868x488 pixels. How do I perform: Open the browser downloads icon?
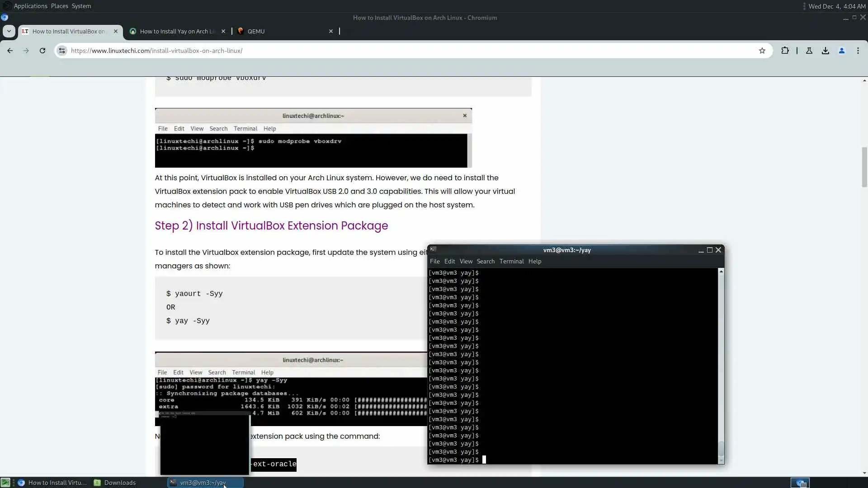pyautogui.click(x=826, y=51)
